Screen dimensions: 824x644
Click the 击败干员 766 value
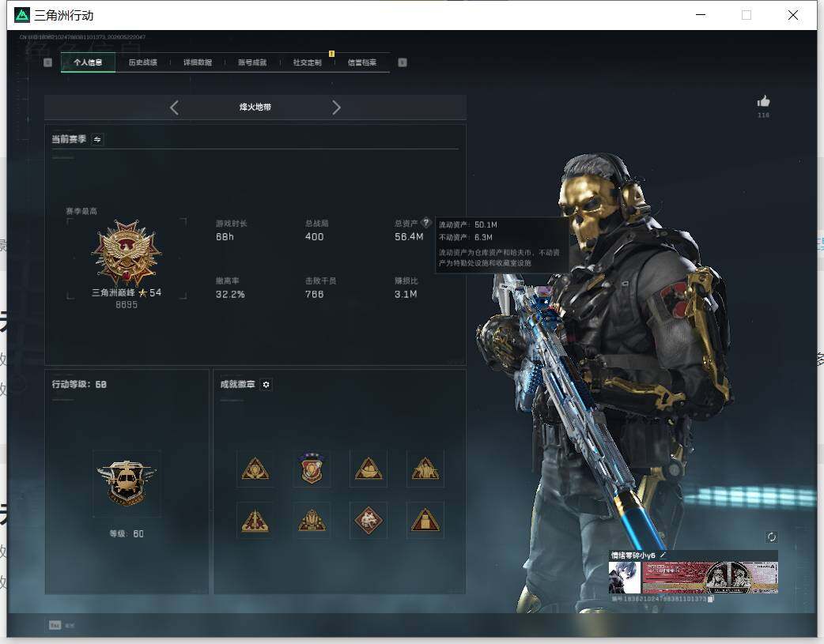[x=314, y=295]
